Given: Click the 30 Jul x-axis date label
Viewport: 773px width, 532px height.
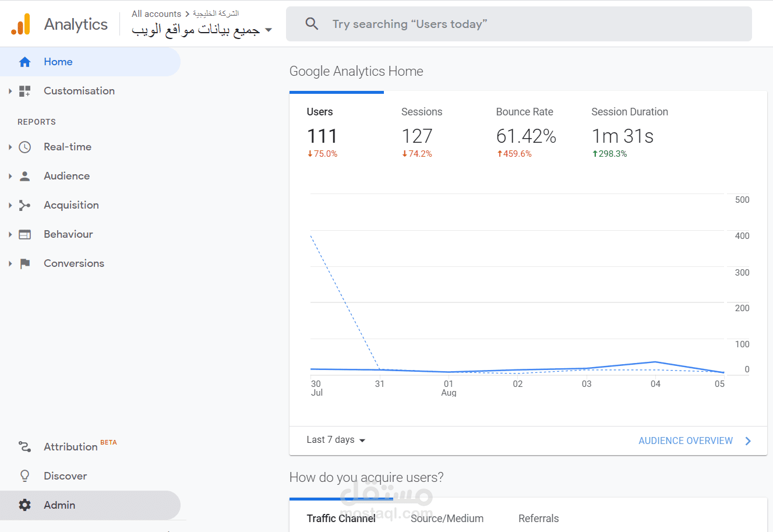Looking at the screenshot, I should pos(316,388).
